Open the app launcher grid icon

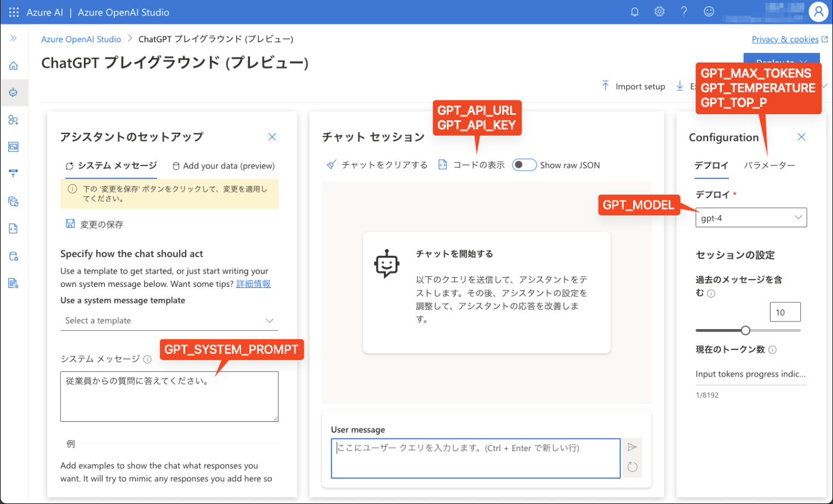[x=14, y=12]
